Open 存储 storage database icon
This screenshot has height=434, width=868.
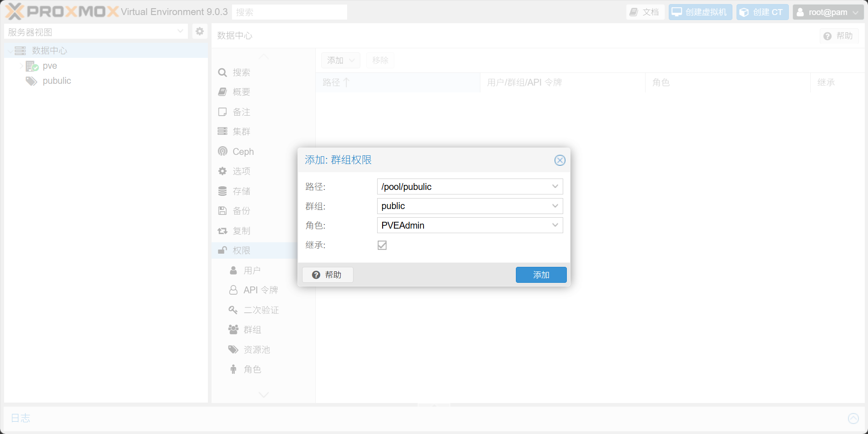[x=222, y=191]
